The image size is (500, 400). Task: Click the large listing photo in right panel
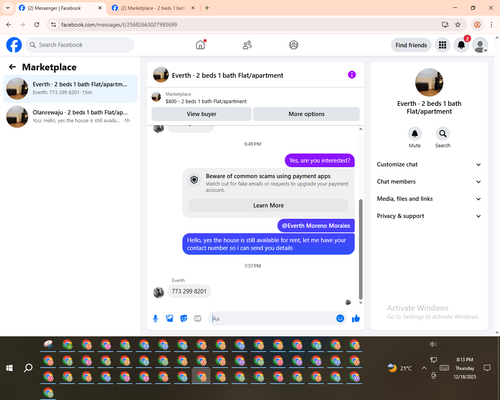(x=429, y=82)
